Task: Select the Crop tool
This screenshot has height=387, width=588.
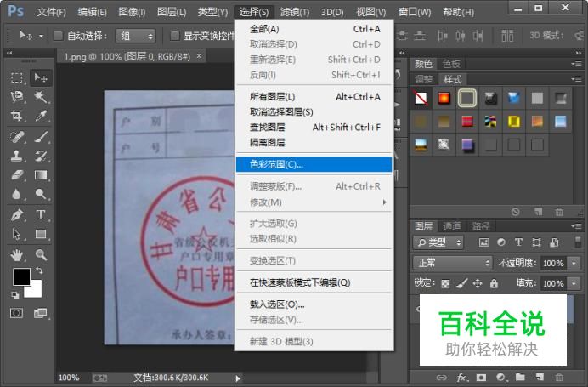Action: coord(16,116)
